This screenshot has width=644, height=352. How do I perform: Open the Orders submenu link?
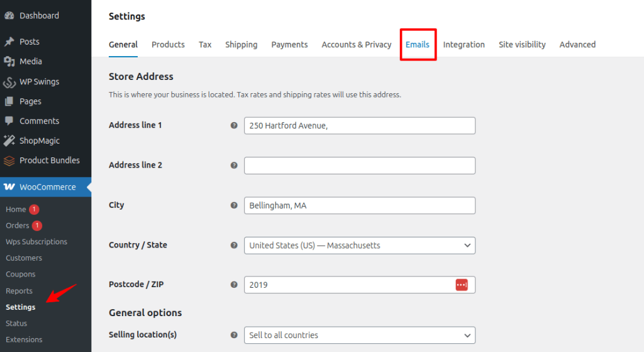pos(17,225)
